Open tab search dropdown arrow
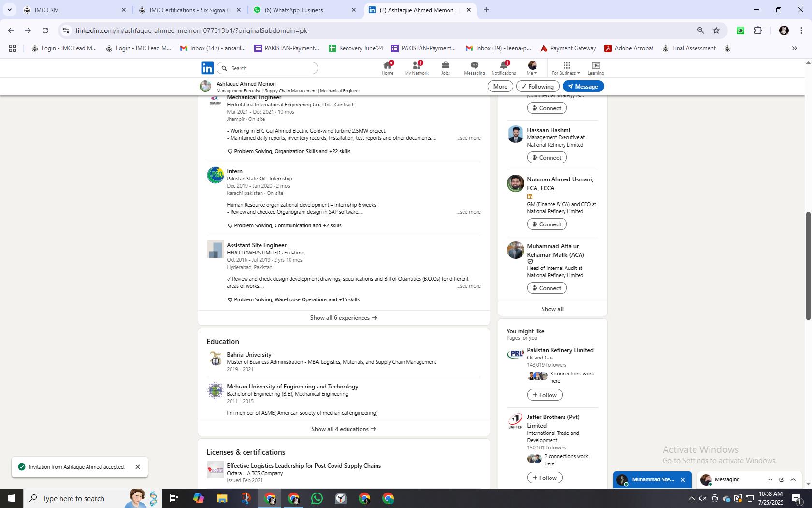The height and width of the screenshot is (508, 812). (9, 10)
